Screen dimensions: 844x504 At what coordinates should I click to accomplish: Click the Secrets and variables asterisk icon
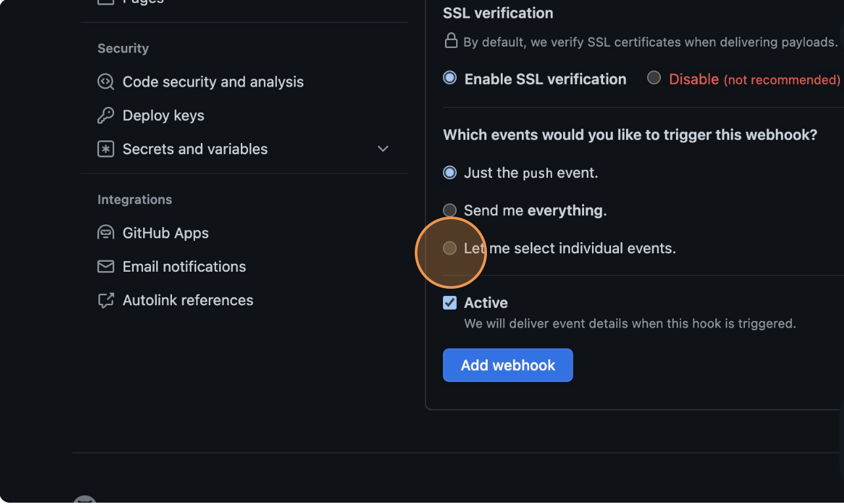[106, 149]
